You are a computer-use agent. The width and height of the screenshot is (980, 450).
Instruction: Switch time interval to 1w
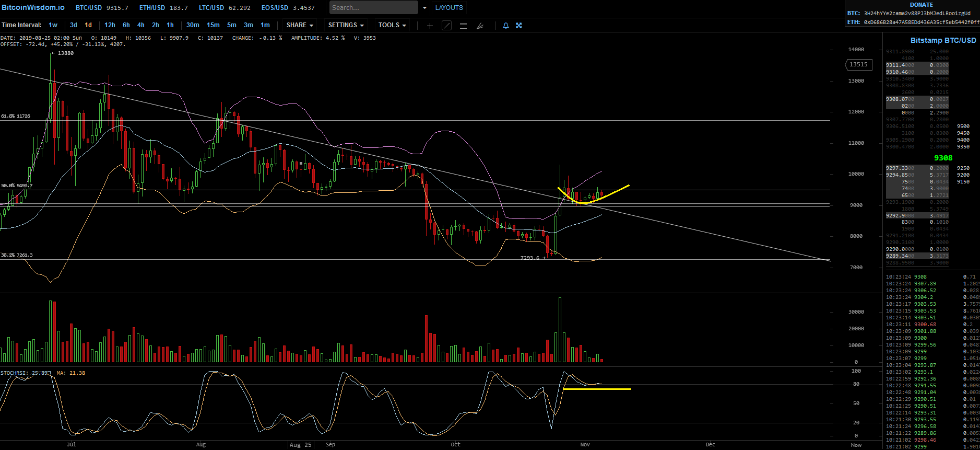pos(53,25)
